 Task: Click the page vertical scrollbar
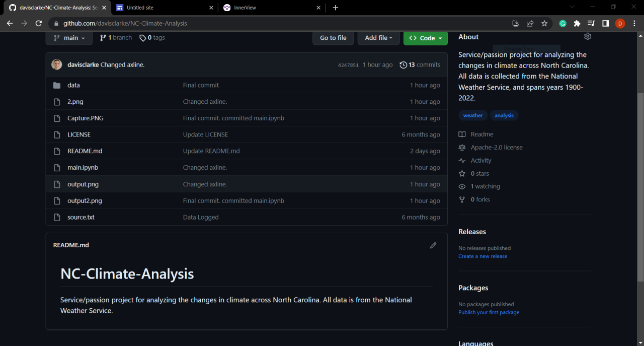640,186
